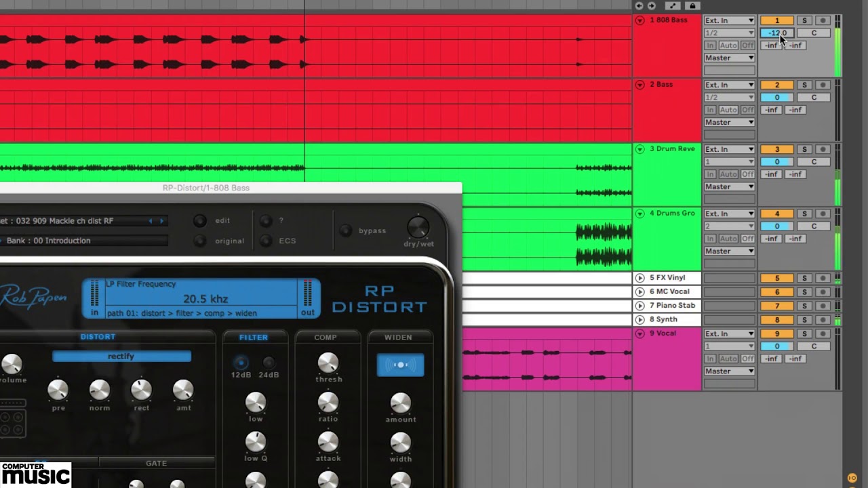Click the thresh knob in the COMP section
868x488 pixels.
pos(328,363)
